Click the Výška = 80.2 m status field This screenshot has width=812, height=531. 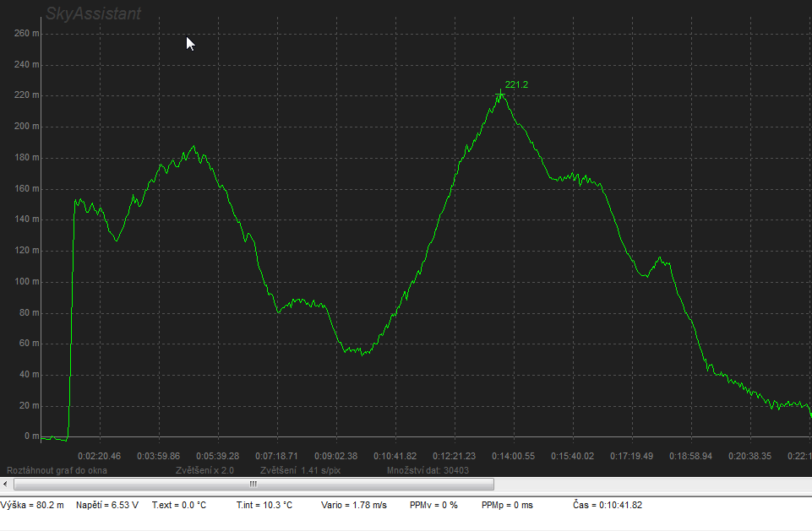click(32, 505)
